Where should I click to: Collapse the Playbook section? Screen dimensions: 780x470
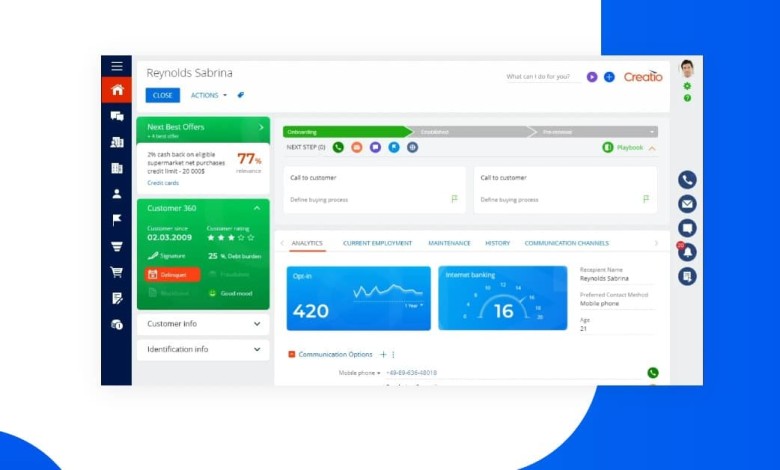652,148
